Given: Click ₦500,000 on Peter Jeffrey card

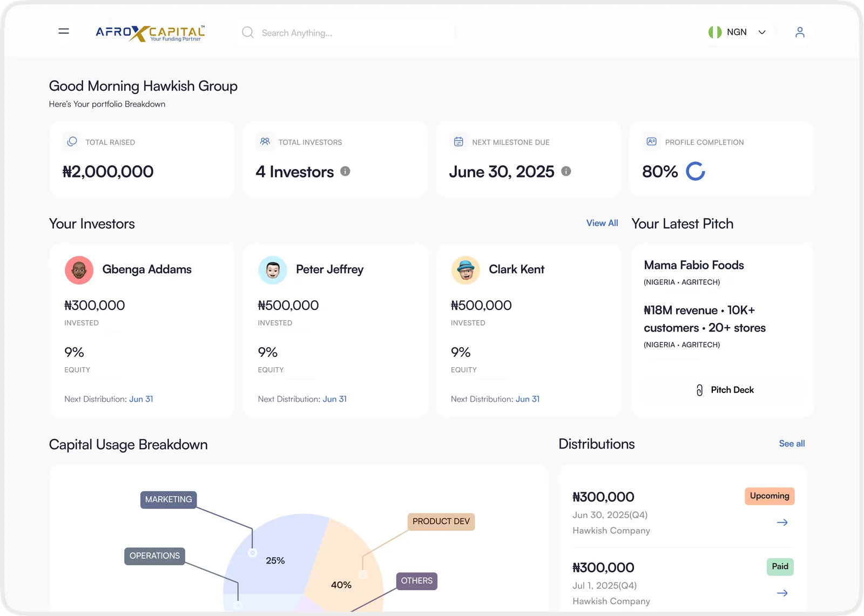Looking at the screenshot, I should tap(288, 306).
